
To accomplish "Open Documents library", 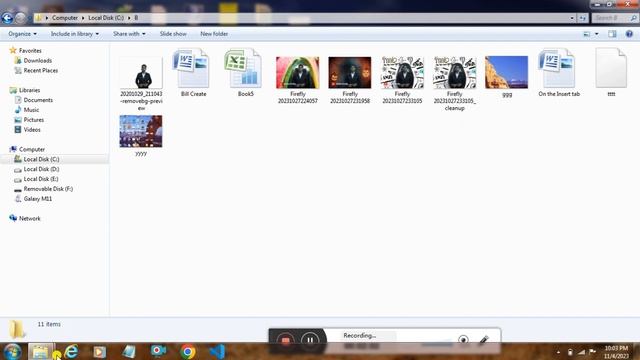I will point(38,100).
